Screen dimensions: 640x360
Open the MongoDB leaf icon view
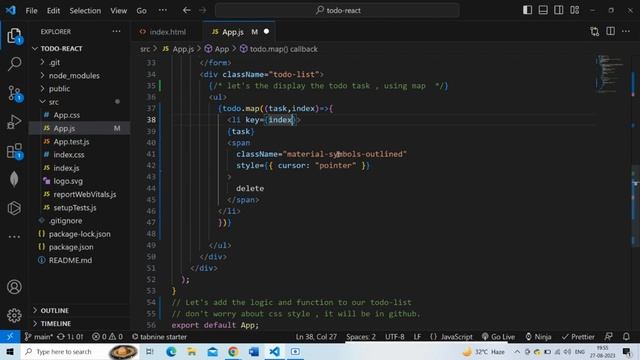(14, 179)
